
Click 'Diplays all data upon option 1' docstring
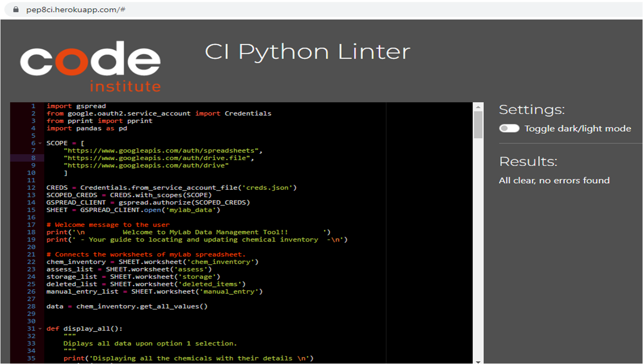(x=150, y=343)
